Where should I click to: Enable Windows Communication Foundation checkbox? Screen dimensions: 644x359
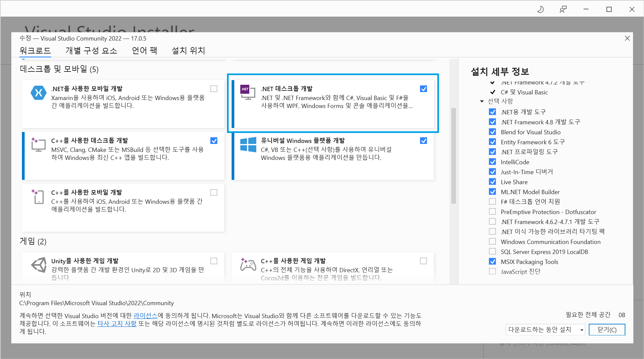(x=493, y=242)
